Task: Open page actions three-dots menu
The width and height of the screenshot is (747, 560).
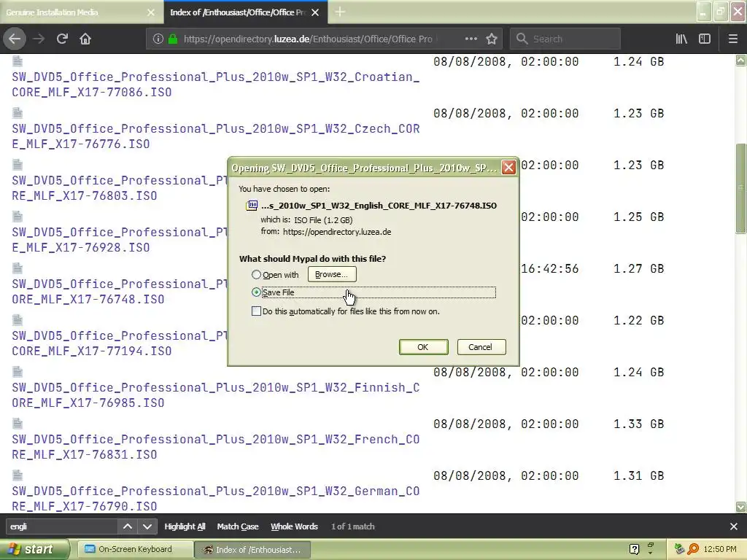Action: pos(471,39)
